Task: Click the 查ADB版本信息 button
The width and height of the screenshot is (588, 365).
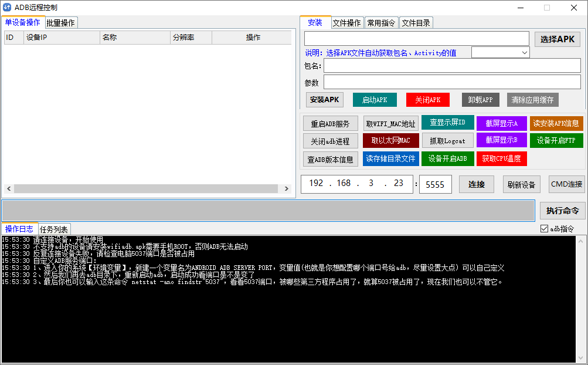Action: coord(331,159)
